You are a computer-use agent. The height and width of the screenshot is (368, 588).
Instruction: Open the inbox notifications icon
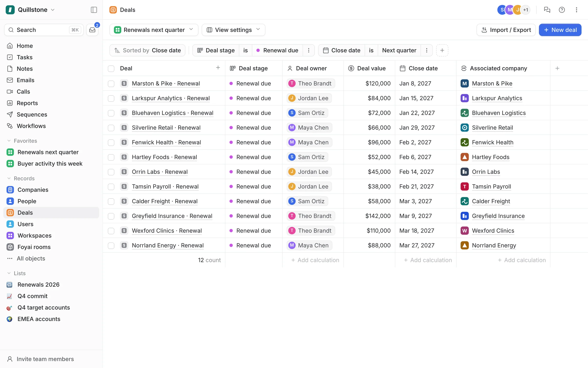(x=92, y=30)
